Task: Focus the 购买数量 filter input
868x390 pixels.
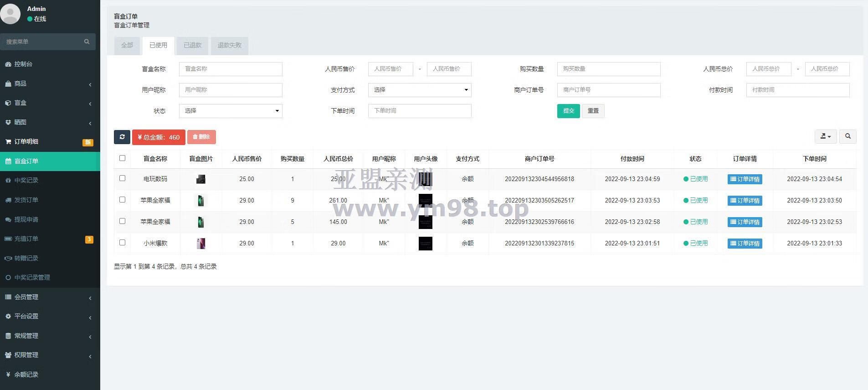Action: (609, 69)
